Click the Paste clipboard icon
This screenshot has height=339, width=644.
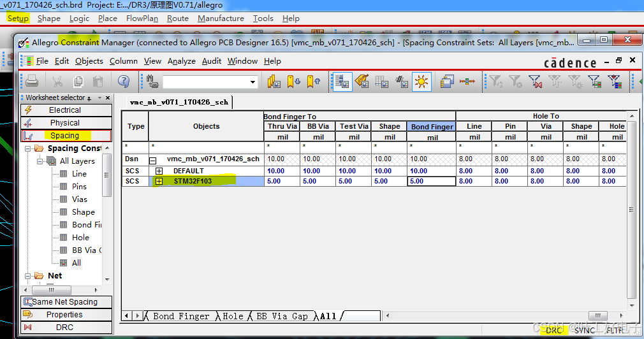[x=98, y=82]
